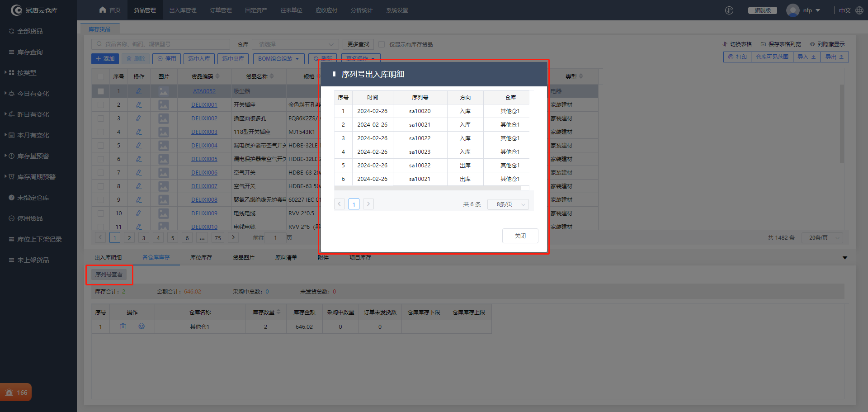Screen dimensions: 868x412
Task: Click the 导出 export button
Action: click(x=835, y=57)
